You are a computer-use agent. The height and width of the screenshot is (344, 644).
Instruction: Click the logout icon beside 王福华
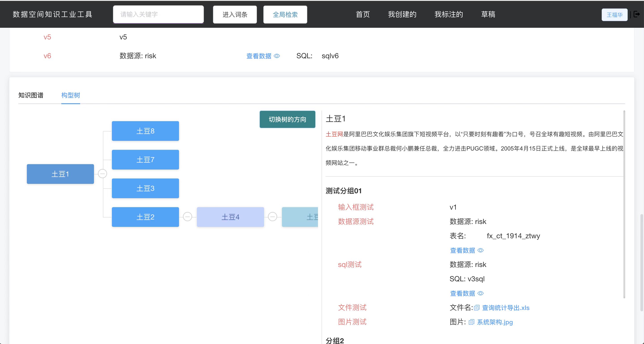coord(637,14)
